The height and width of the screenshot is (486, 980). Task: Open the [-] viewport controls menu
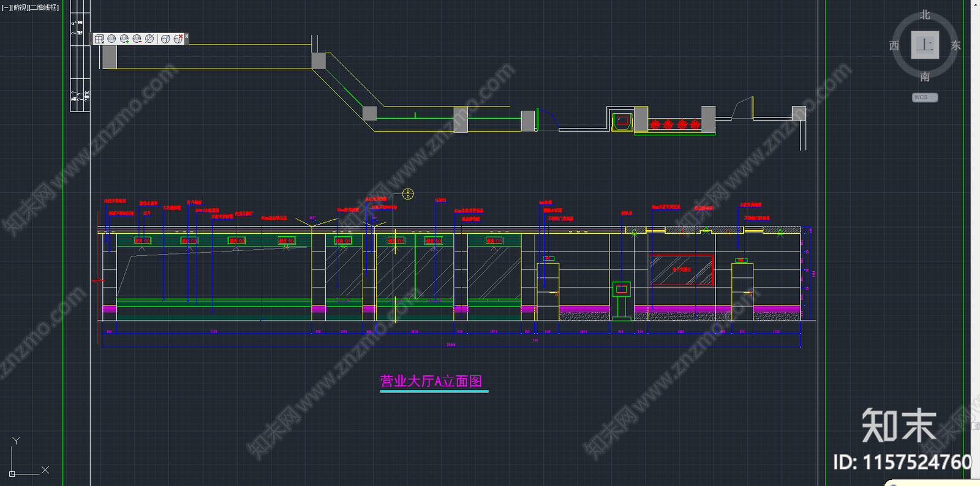click(x=5, y=7)
